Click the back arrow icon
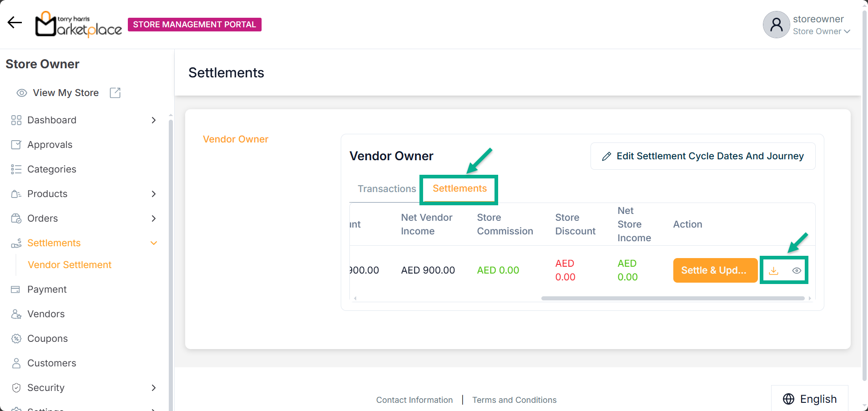The width and height of the screenshot is (868, 411). (x=15, y=23)
